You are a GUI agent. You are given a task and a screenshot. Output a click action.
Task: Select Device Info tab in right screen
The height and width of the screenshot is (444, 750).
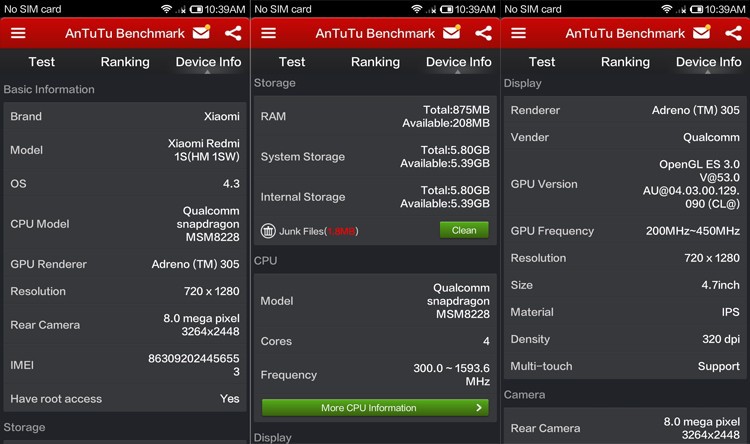pyautogui.click(x=709, y=62)
